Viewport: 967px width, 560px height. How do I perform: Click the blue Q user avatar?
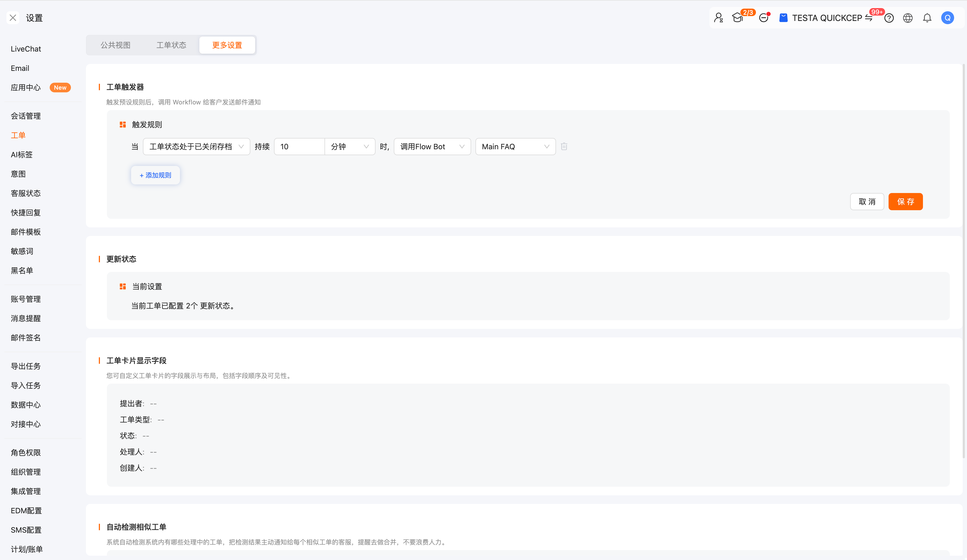pos(947,18)
